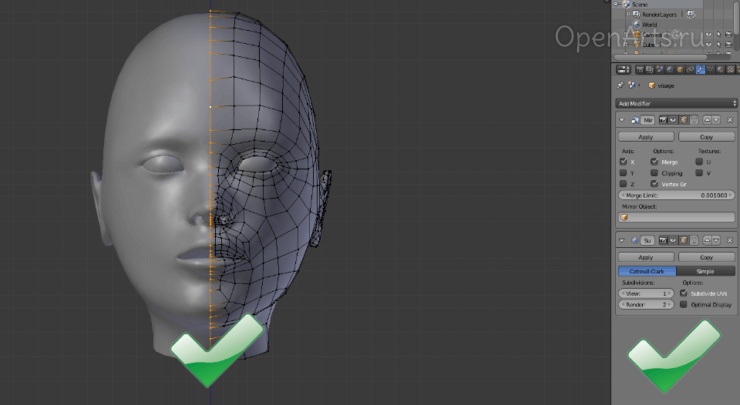Move the Subsurf modifier up in stack
Viewport: 740px width, 405px height.
[x=705, y=240]
